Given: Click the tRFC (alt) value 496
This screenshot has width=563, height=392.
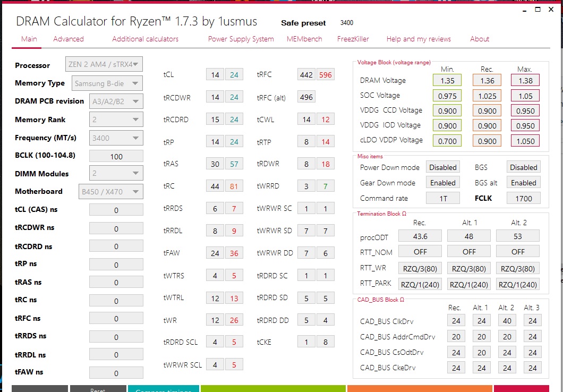Looking at the screenshot, I should click(306, 97).
